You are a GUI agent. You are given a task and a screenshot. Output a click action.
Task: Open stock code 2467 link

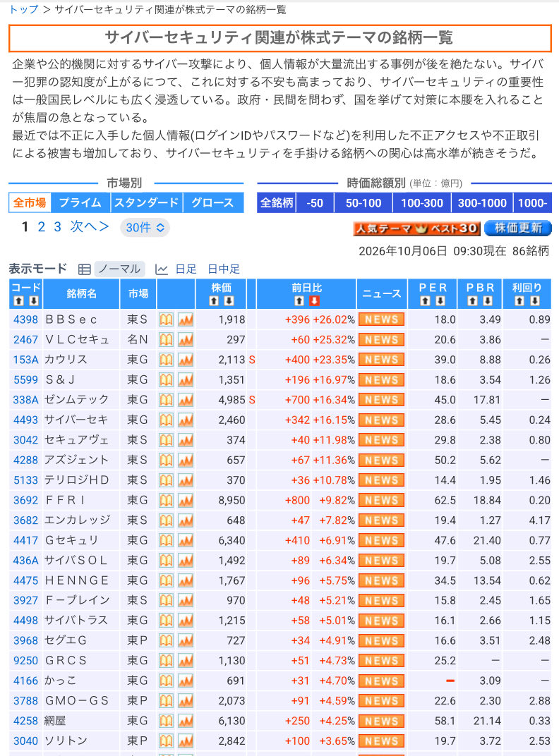point(25,340)
